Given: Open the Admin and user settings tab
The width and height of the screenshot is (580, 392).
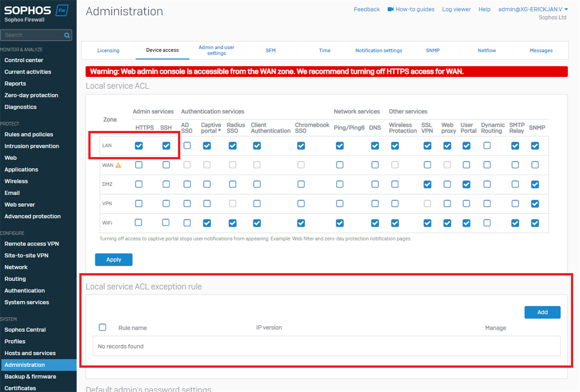Looking at the screenshot, I should point(217,50).
